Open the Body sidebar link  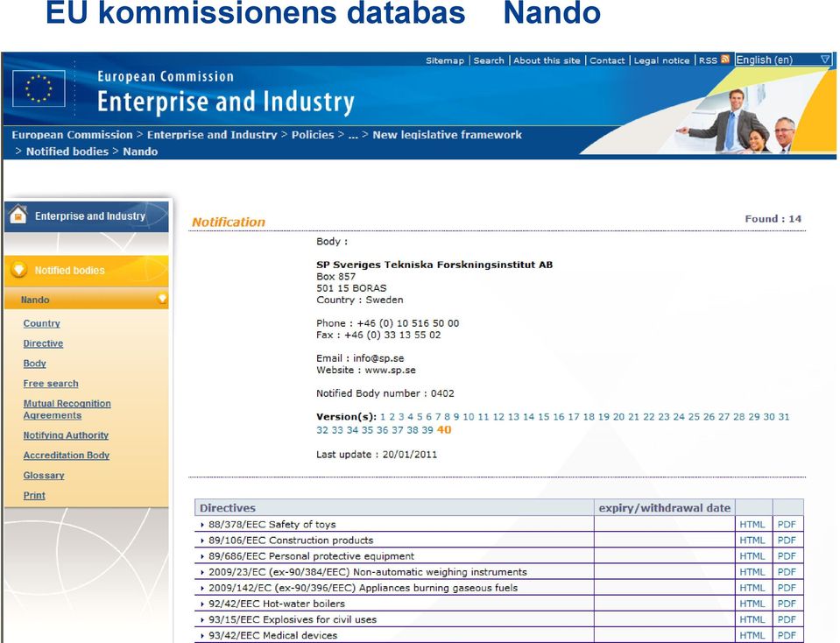[34, 364]
